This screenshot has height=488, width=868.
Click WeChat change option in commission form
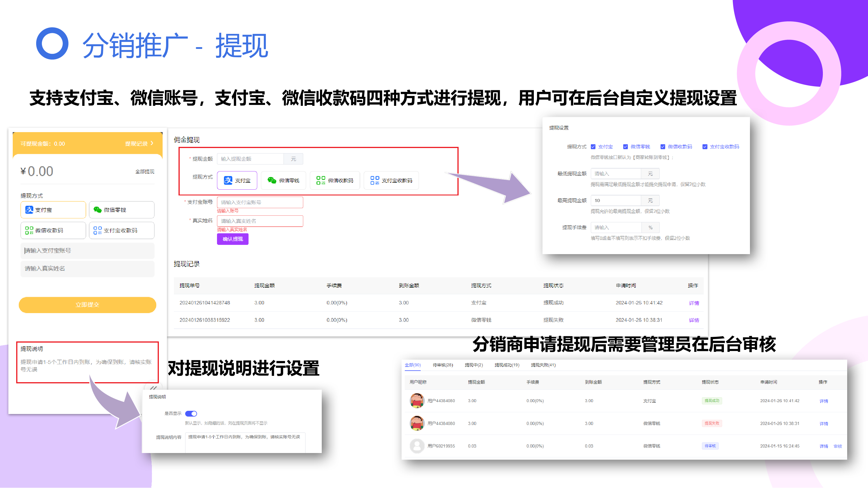click(283, 180)
